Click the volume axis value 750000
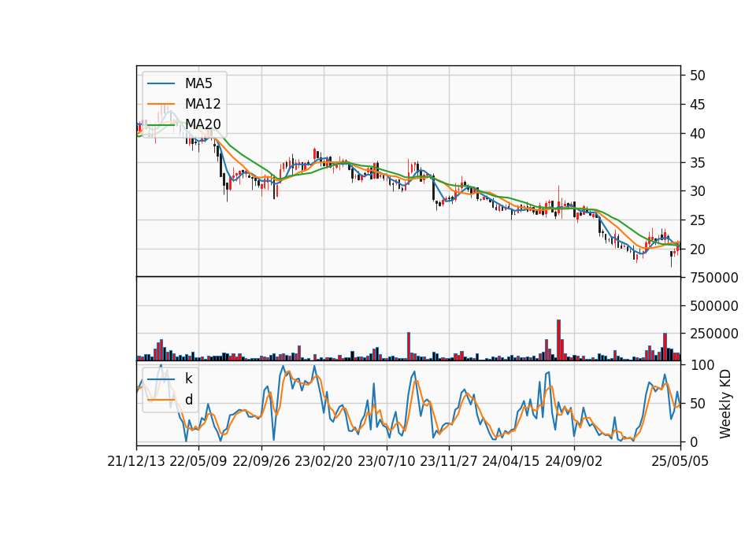This screenshot has width=756, height=543. click(714, 278)
